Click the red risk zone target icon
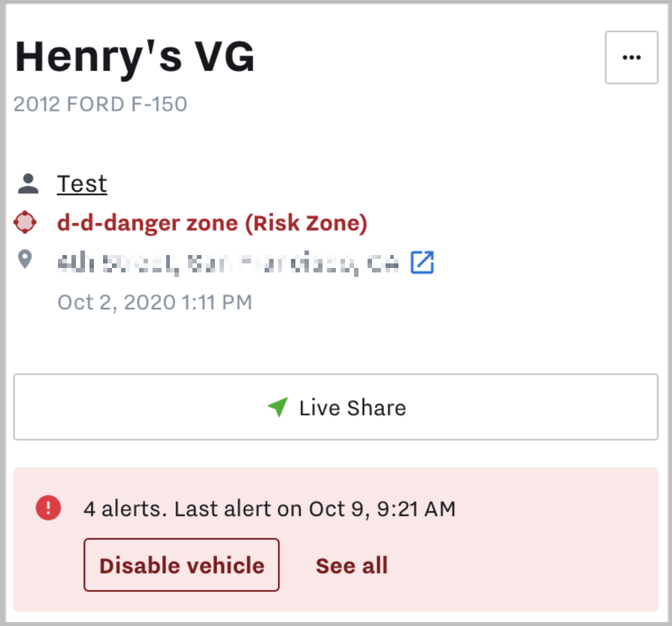Viewport: 672px width, 626px height. click(25, 223)
